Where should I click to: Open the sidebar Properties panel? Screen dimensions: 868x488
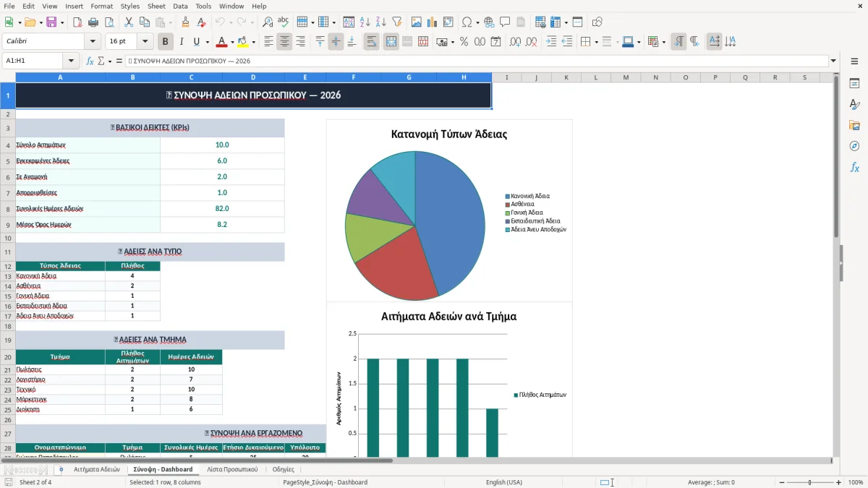[854, 84]
